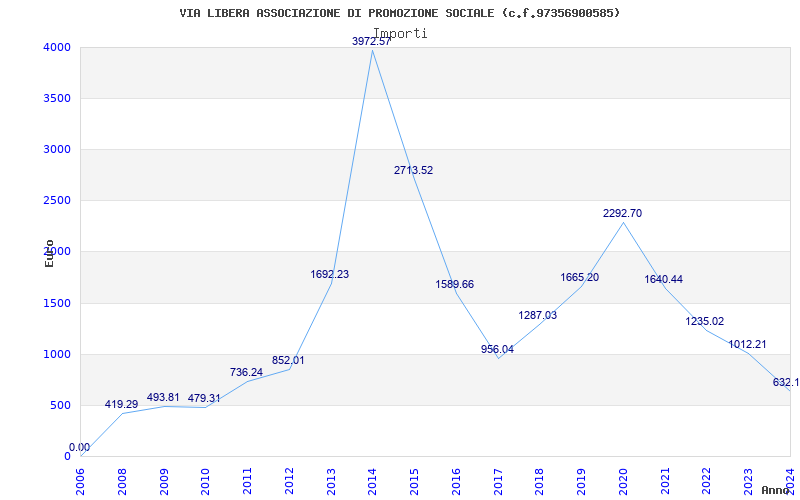Select the data label 1692.23

[x=330, y=274]
